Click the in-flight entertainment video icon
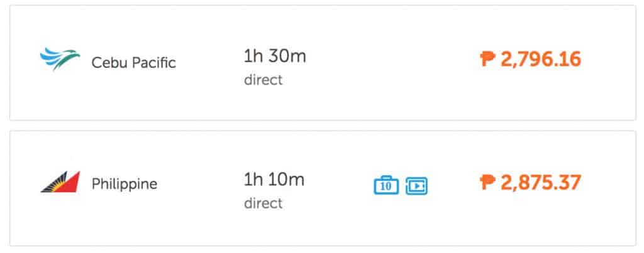 point(416,185)
